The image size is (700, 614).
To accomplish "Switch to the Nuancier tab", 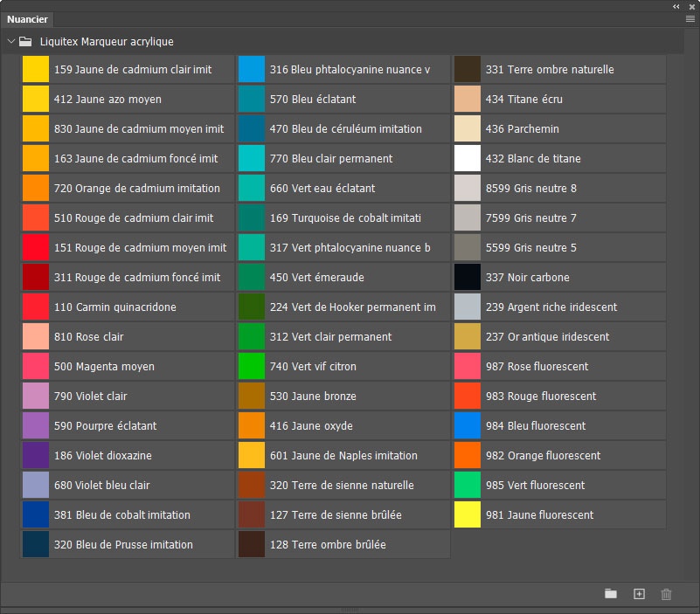I will click(27, 19).
